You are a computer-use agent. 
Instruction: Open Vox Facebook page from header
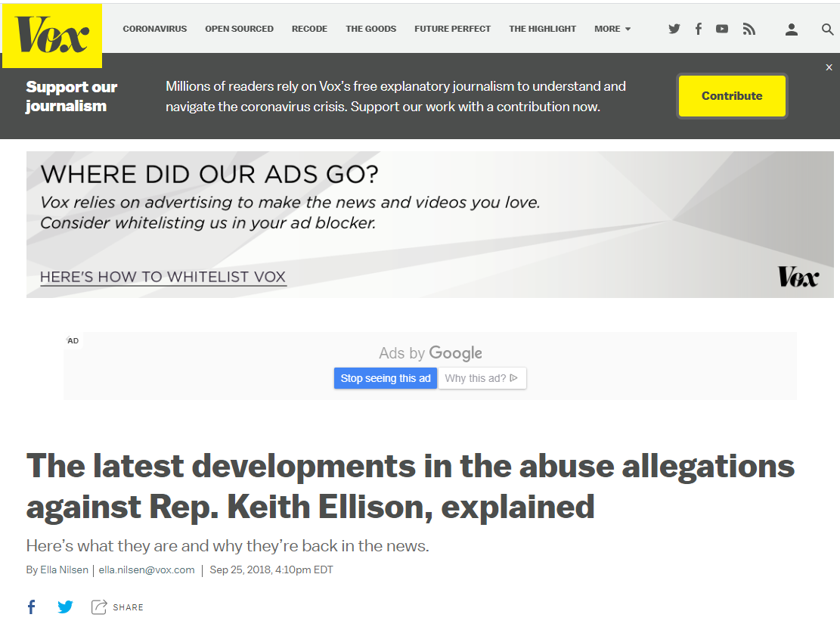click(x=698, y=29)
